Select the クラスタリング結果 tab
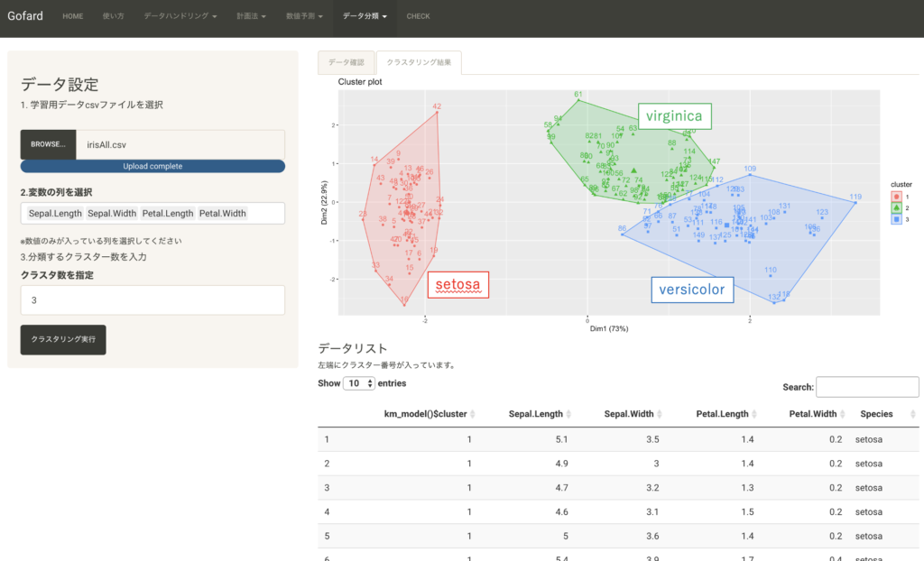 click(x=419, y=62)
